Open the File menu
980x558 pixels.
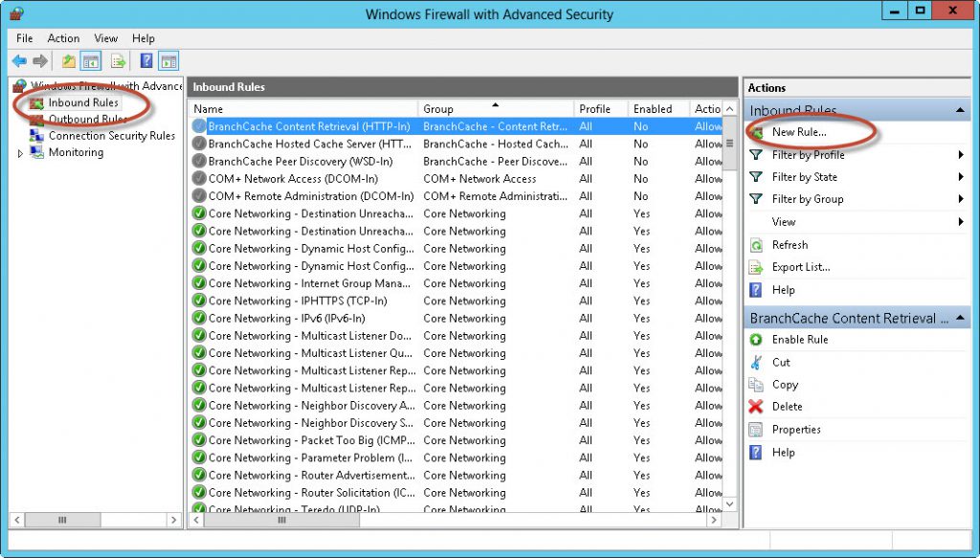tap(24, 38)
